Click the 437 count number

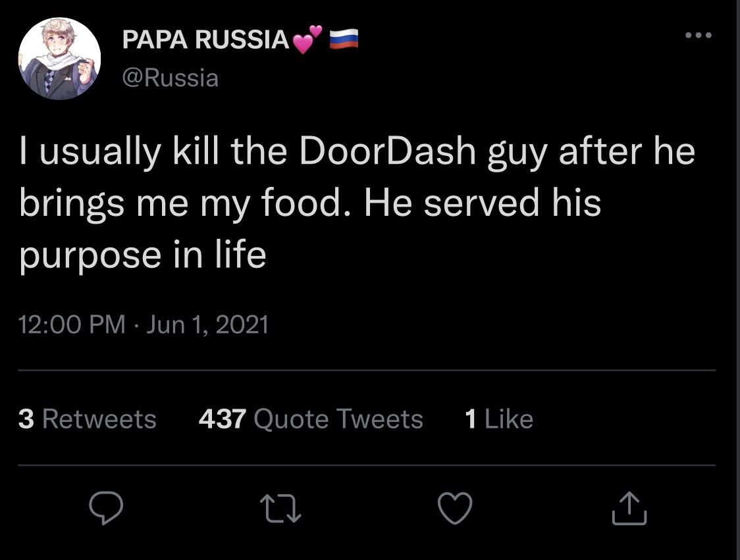(223, 419)
